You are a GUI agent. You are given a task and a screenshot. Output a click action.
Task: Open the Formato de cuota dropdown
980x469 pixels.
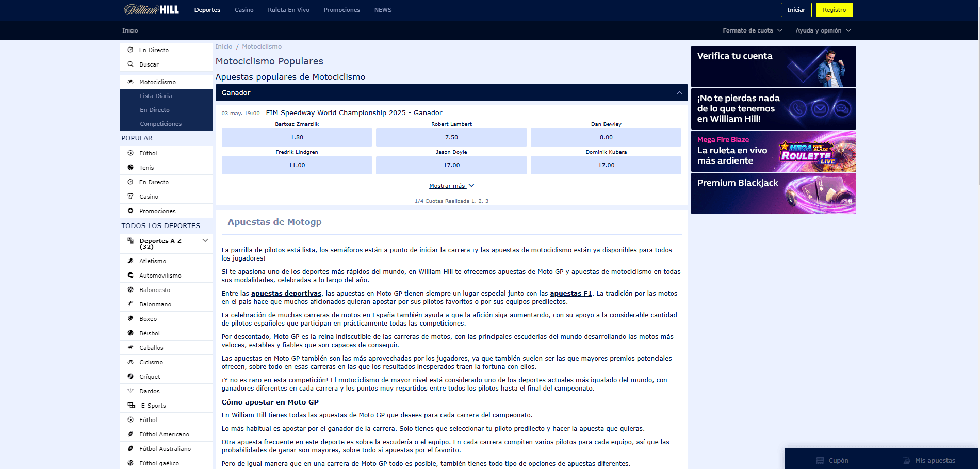click(x=753, y=30)
